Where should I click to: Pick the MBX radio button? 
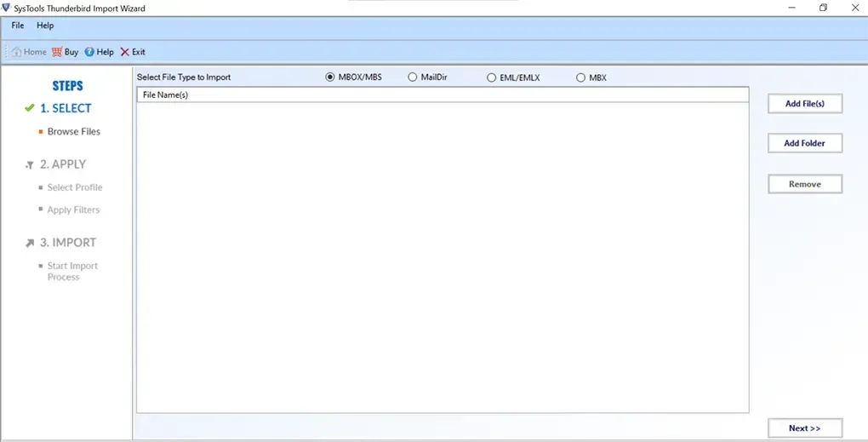tap(580, 78)
